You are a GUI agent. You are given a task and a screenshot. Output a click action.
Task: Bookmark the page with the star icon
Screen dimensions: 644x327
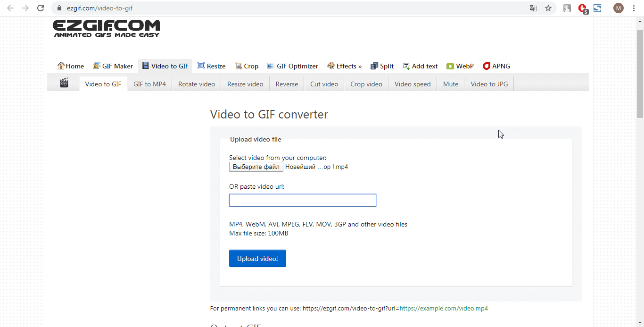tap(548, 8)
